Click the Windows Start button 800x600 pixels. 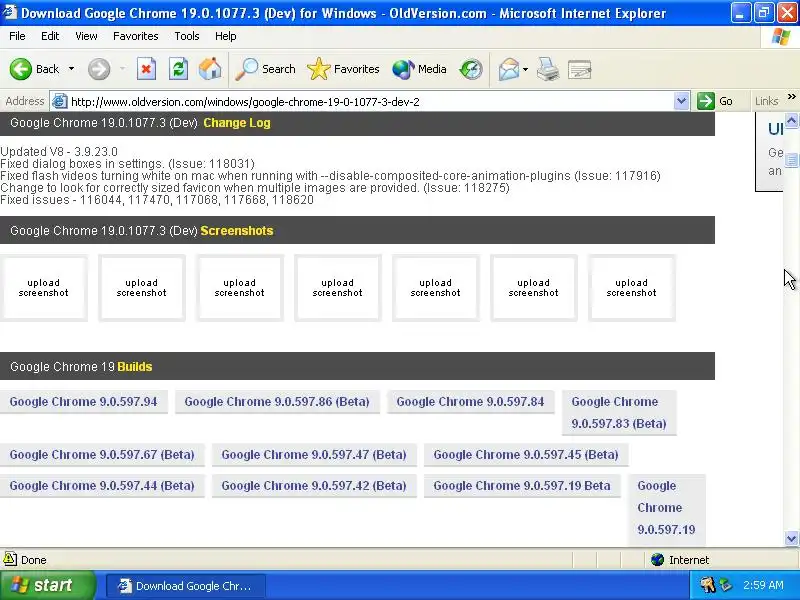point(47,585)
